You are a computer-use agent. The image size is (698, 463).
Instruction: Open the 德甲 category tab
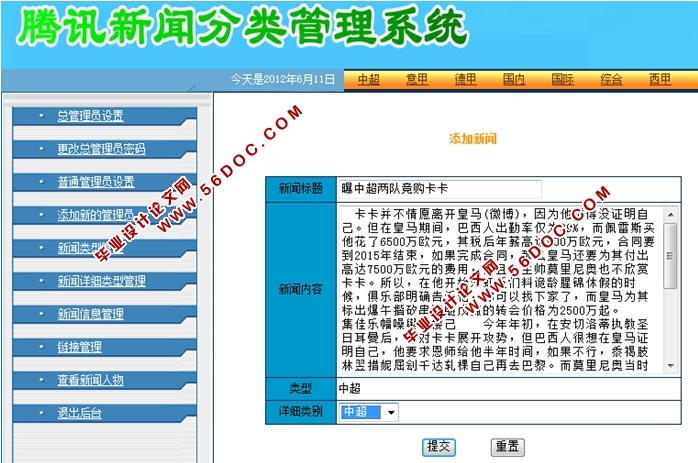[x=465, y=80]
